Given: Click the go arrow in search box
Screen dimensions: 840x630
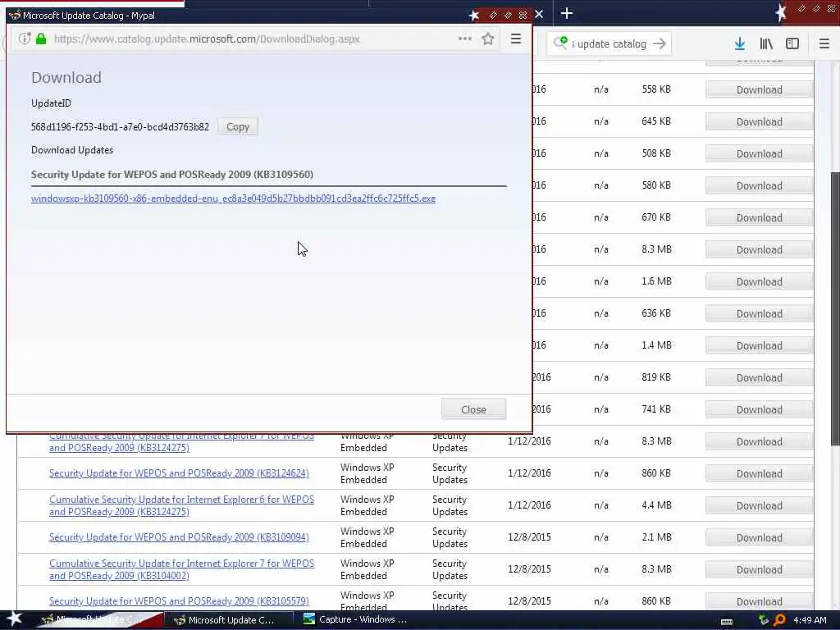Looking at the screenshot, I should point(660,44).
